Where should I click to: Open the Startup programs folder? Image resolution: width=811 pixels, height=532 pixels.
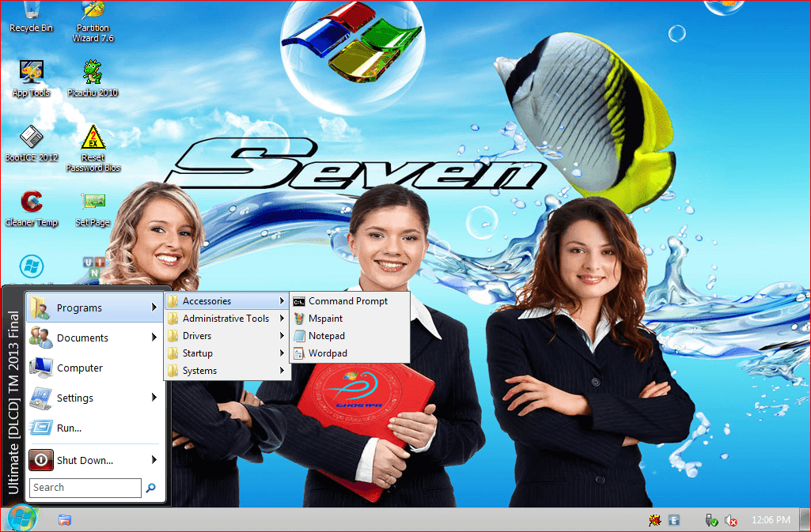point(227,353)
